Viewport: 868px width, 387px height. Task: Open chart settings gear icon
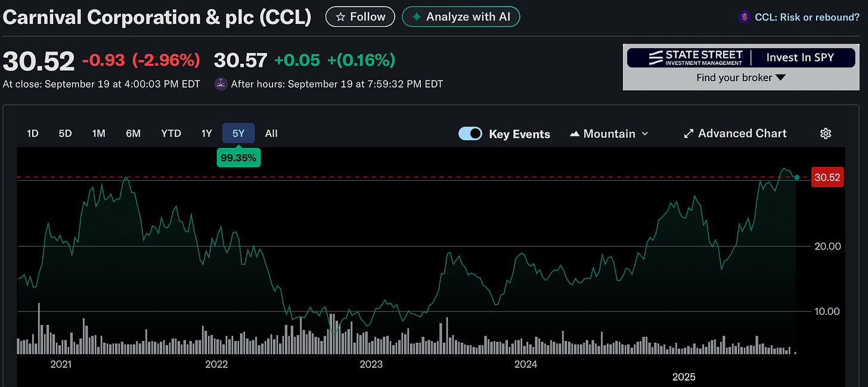coord(826,134)
